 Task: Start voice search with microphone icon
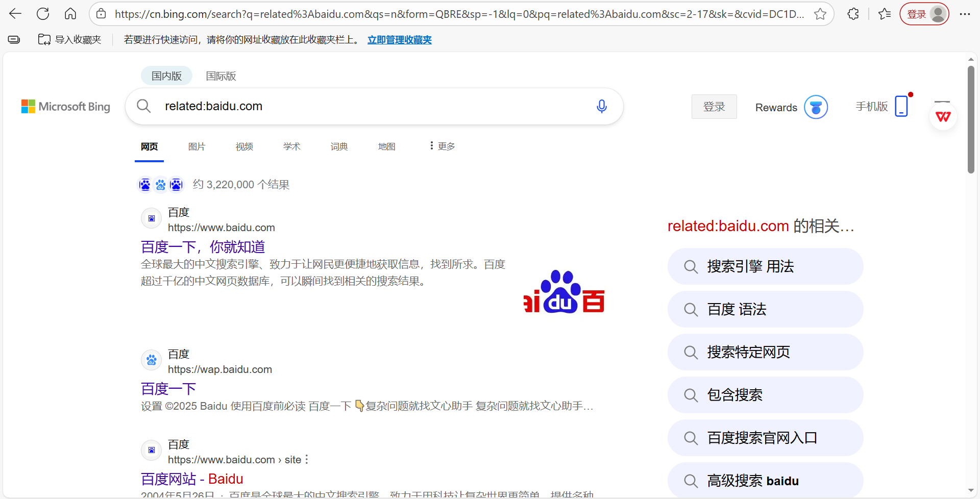602,106
